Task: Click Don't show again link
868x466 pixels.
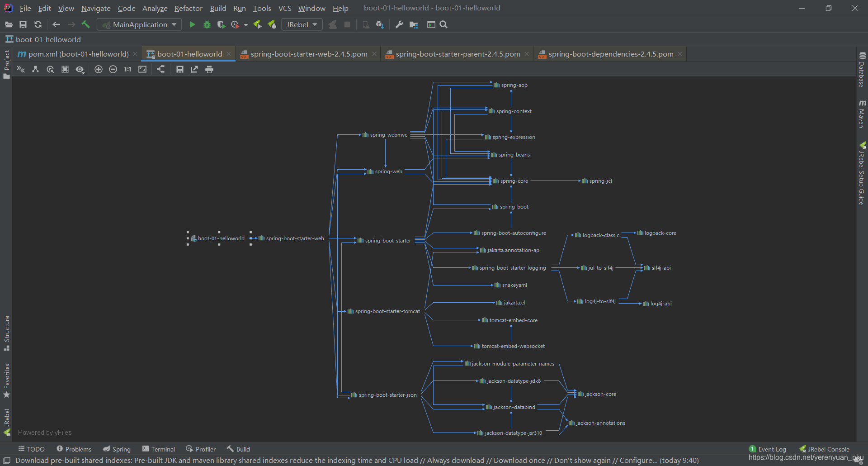Action: pos(582,461)
